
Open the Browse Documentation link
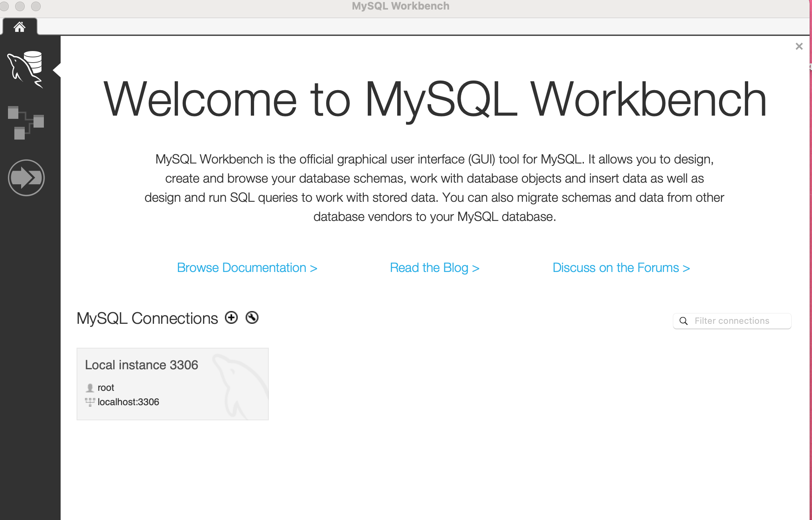tap(247, 268)
